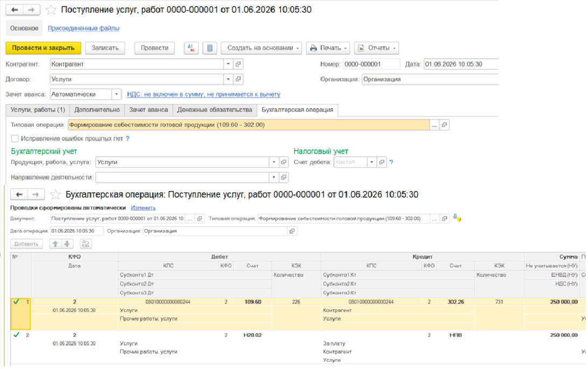The height and width of the screenshot is (369, 588).
Task: Select credit account cell НПВ
Action: tap(456, 335)
